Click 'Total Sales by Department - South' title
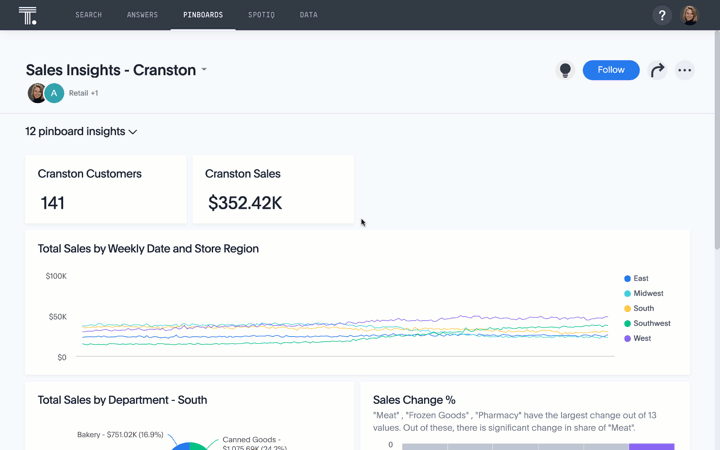Viewport: 720px width, 450px height. click(x=122, y=400)
